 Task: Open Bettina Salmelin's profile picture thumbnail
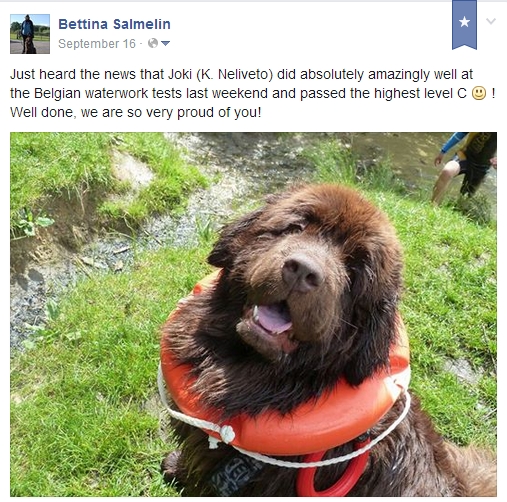pos(30,34)
